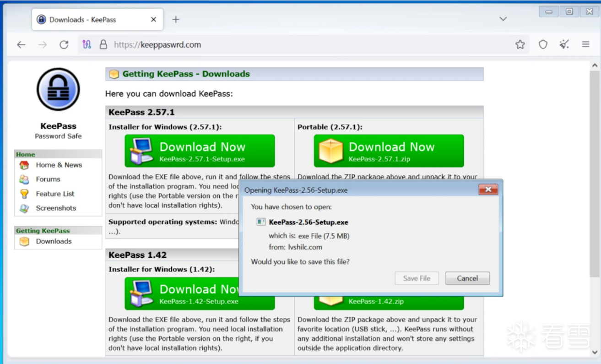Click the 'KeePass 1.42' section heading
601x364 pixels.
137,255
